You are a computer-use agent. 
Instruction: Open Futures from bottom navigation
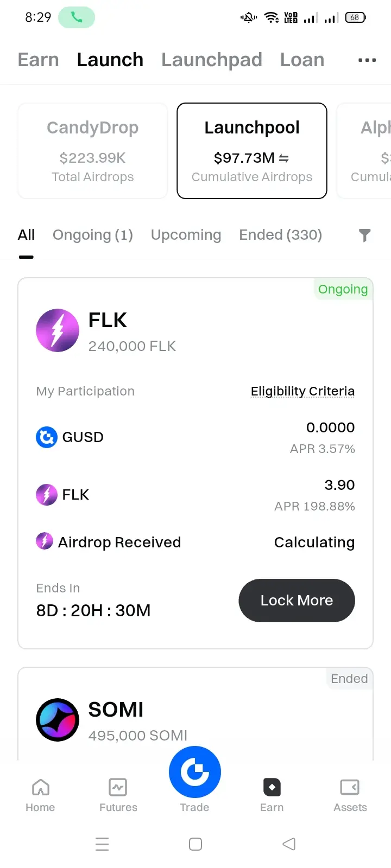tap(118, 795)
